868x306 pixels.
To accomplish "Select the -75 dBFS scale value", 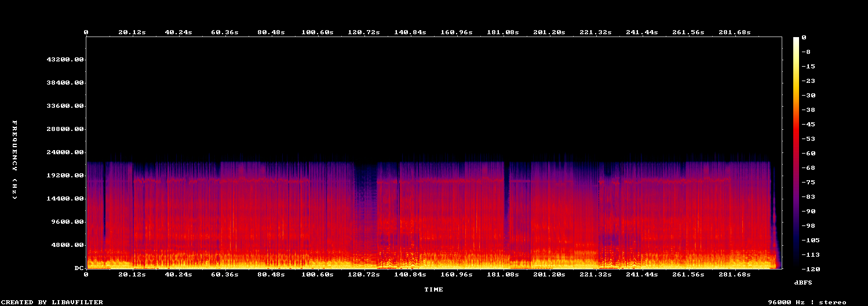I will [x=809, y=183].
